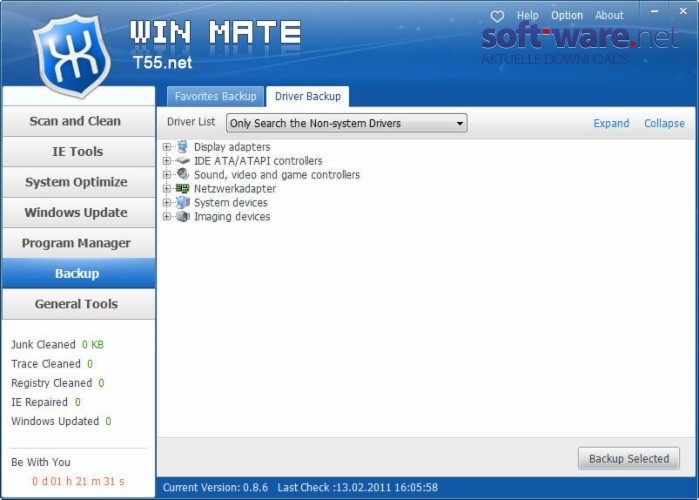The height and width of the screenshot is (500, 699).
Task: Expand the Netzwerkadapter node
Action: [x=167, y=189]
